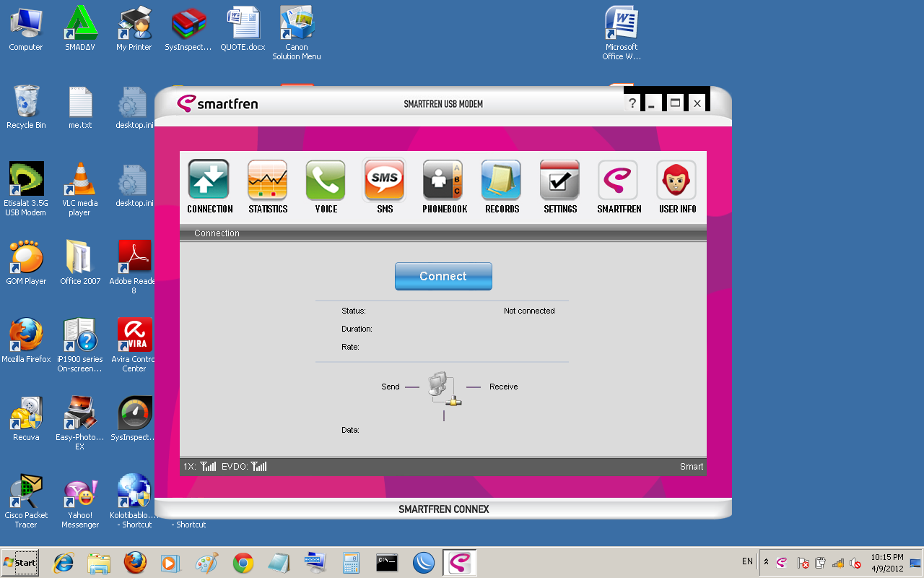Launch Internet Explorer from the taskbar

coord(64,563)
